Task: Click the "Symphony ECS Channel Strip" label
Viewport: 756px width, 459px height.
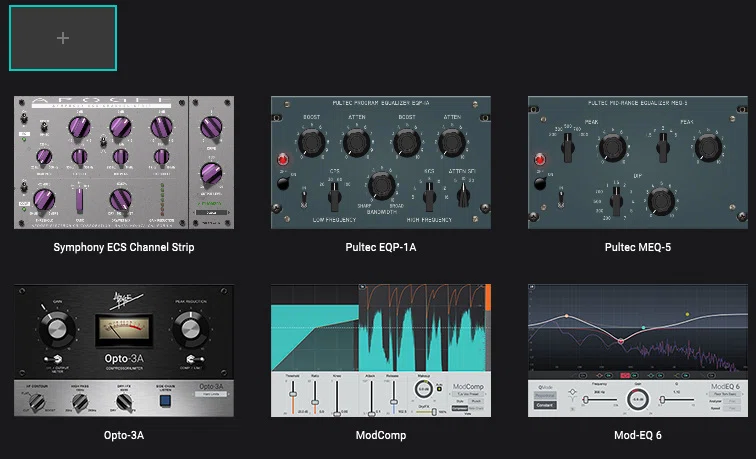Action: point(124,247)
